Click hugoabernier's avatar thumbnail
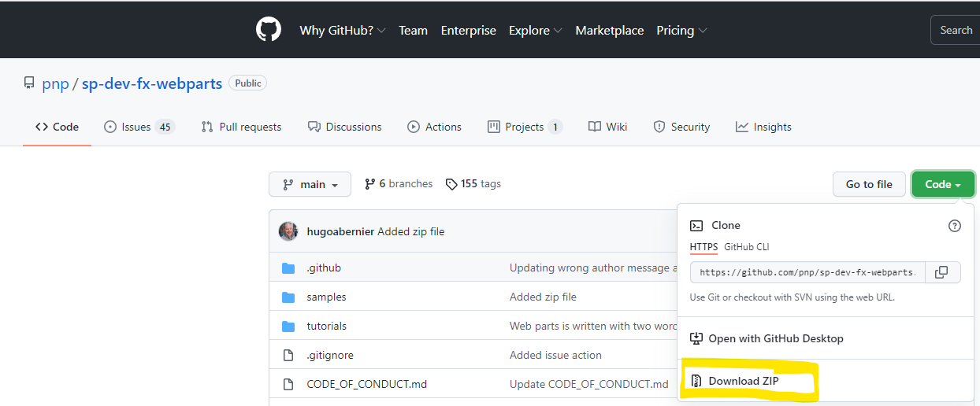This screenshot has width=980, height=406. pos(288,231)
